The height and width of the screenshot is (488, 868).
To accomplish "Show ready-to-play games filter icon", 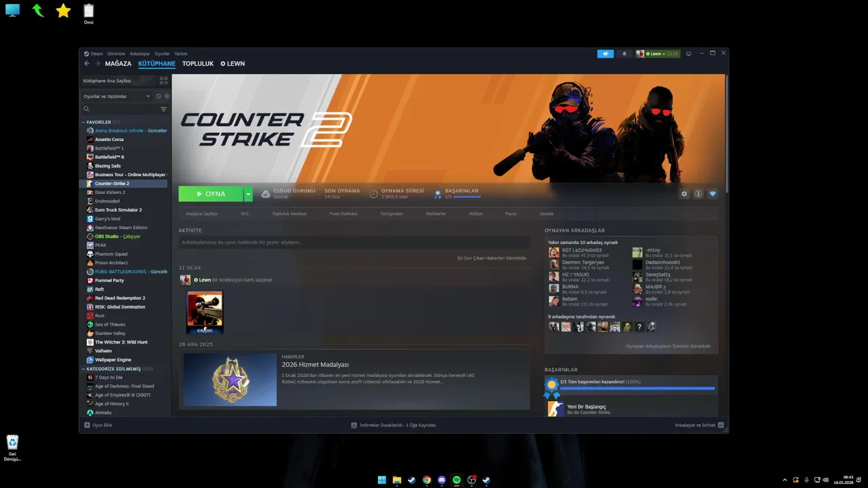I will (167, 96).
